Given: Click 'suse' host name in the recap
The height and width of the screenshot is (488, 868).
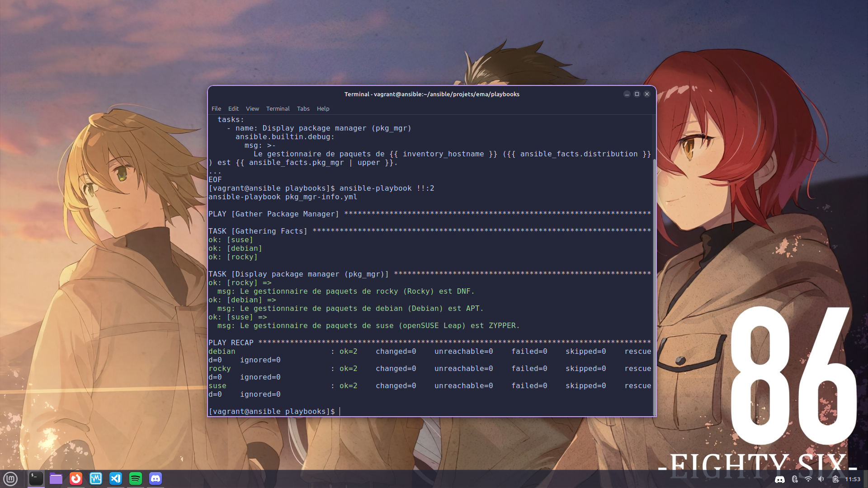Looking at the screenshot, I should pyautogui.click(x=217, y=386).
